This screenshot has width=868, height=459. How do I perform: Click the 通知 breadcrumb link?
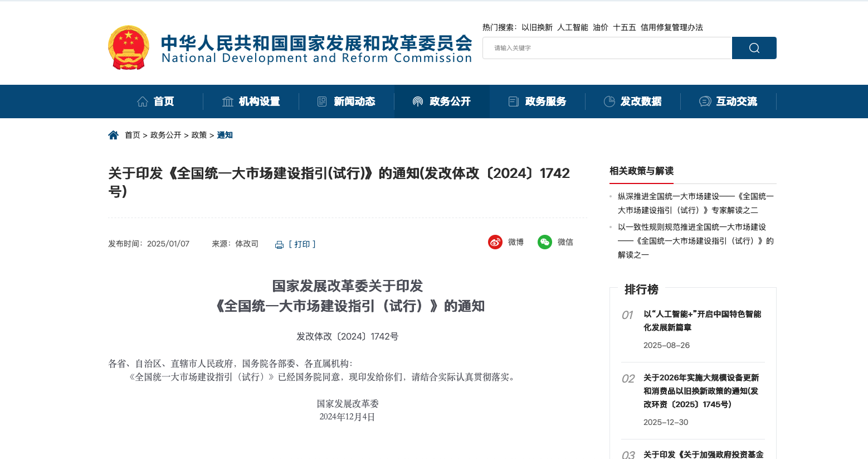[x=225, y=134]
